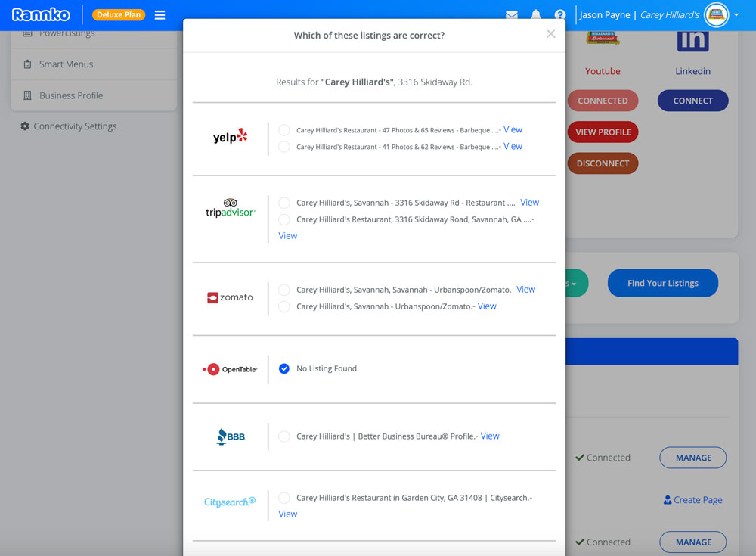The height and width of the screenshot is (556, 756).
Task: View the Citysearch listing
Action: (288, 514)
